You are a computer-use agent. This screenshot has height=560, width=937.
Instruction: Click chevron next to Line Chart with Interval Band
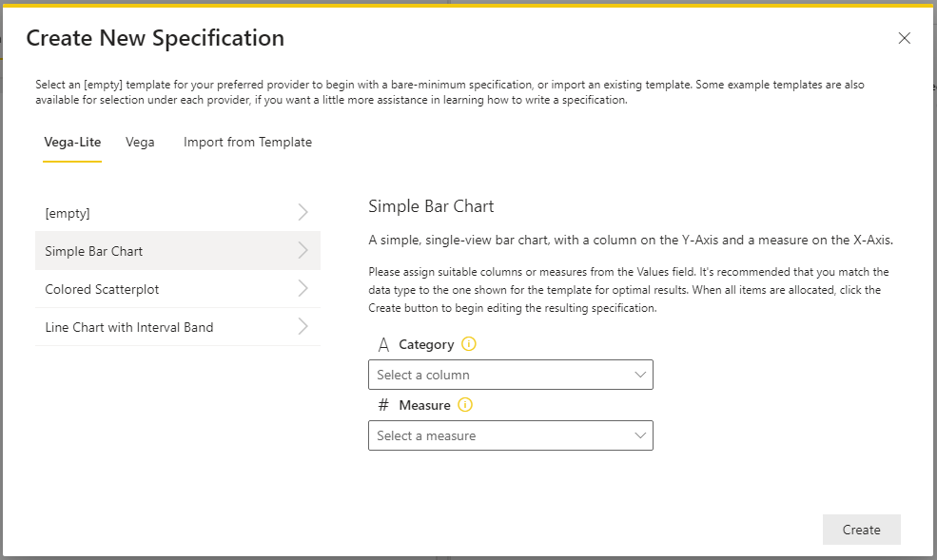pos(303,326)
